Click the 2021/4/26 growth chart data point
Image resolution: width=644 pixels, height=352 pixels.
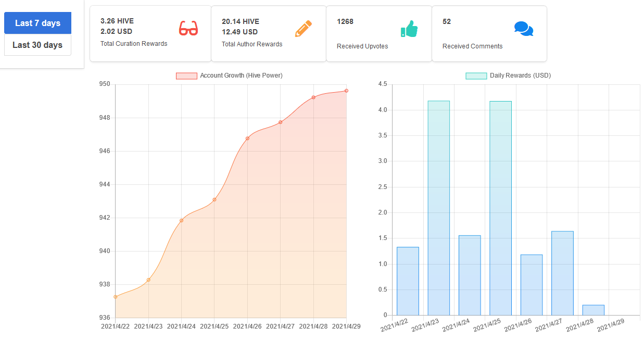click(247, 138)
